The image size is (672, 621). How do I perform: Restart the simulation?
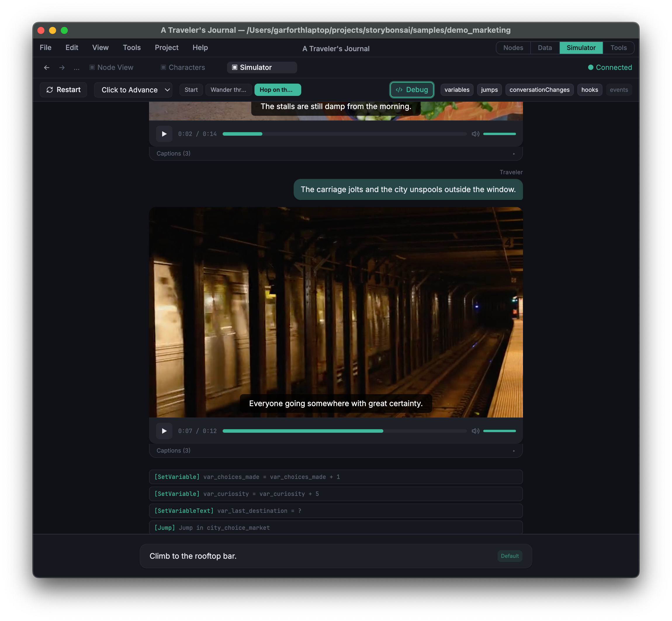tap(63, 90)
